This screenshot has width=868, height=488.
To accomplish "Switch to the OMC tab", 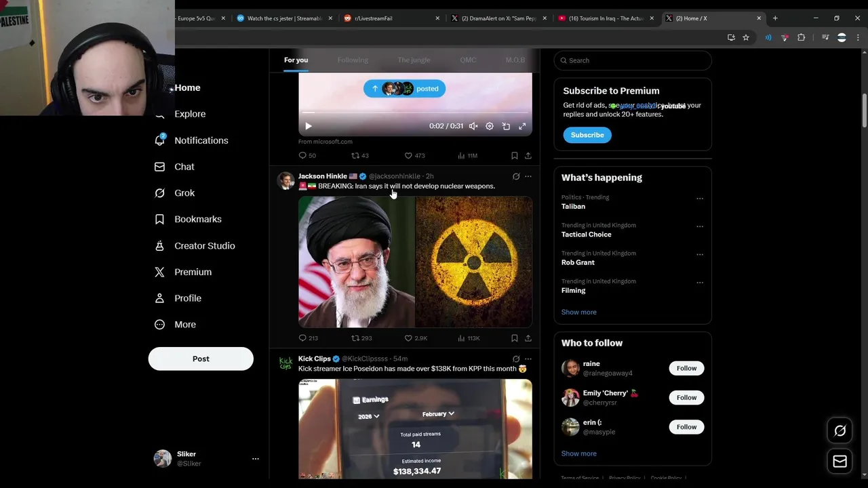I will click(x=468, y=60).
